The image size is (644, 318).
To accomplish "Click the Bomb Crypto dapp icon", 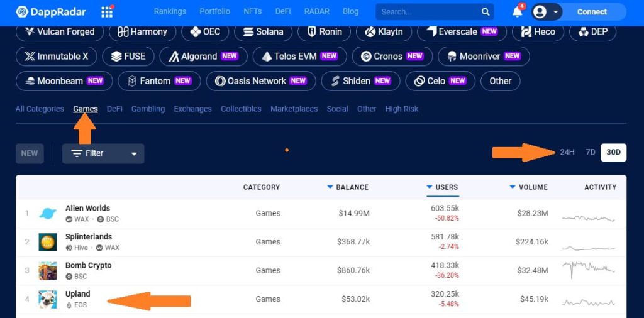I will click(x=48, y=271).
